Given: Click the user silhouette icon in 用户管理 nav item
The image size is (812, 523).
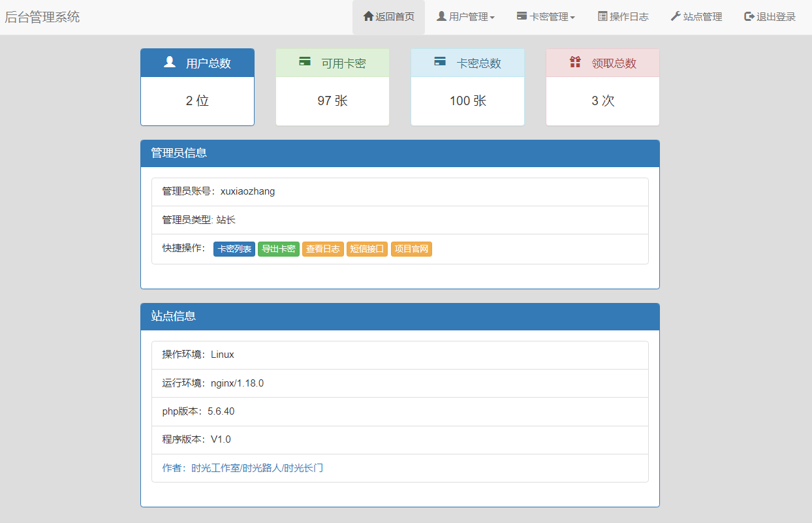Looking at the screenshot, I should click(441, 17).
